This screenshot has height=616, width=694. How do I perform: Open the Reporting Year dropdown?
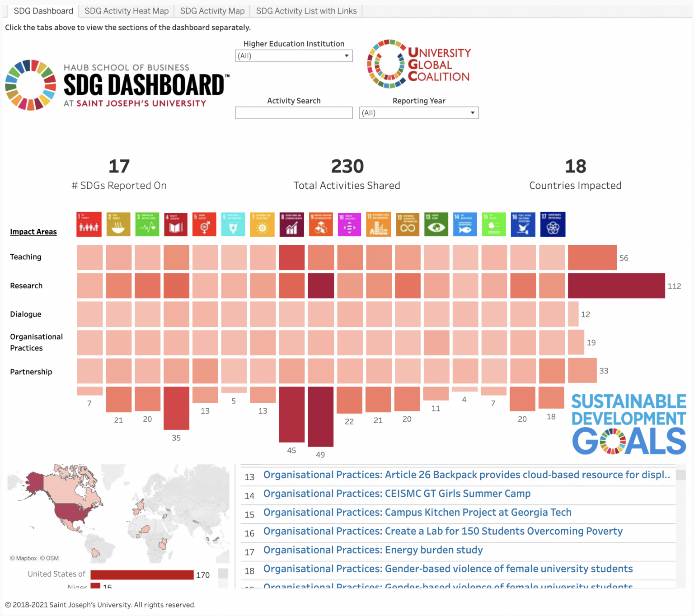coord(418,113)
